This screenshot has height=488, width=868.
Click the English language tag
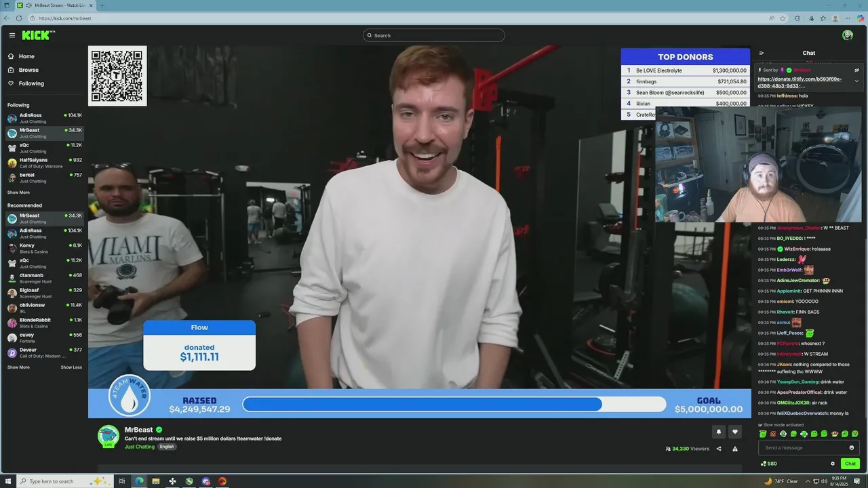coord(167,447)
